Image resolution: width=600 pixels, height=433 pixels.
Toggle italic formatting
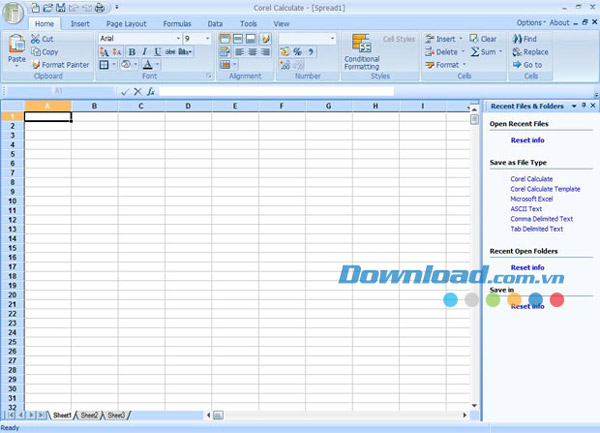coord(144,52)
